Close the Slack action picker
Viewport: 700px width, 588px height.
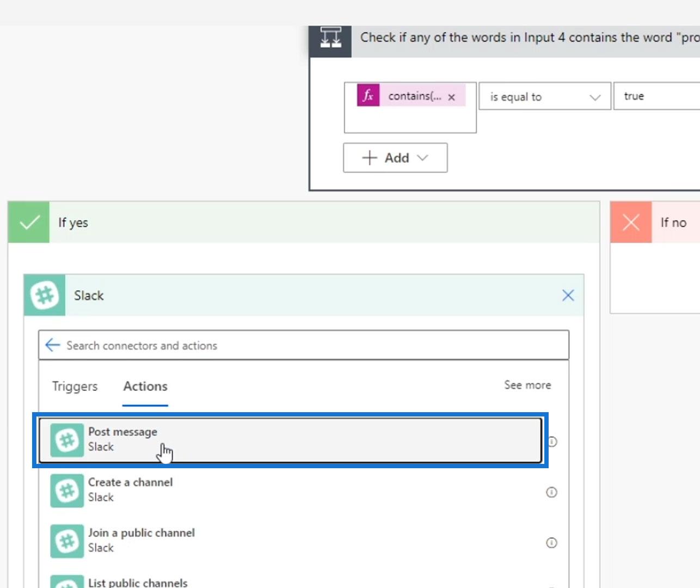(x=568, y=295)
